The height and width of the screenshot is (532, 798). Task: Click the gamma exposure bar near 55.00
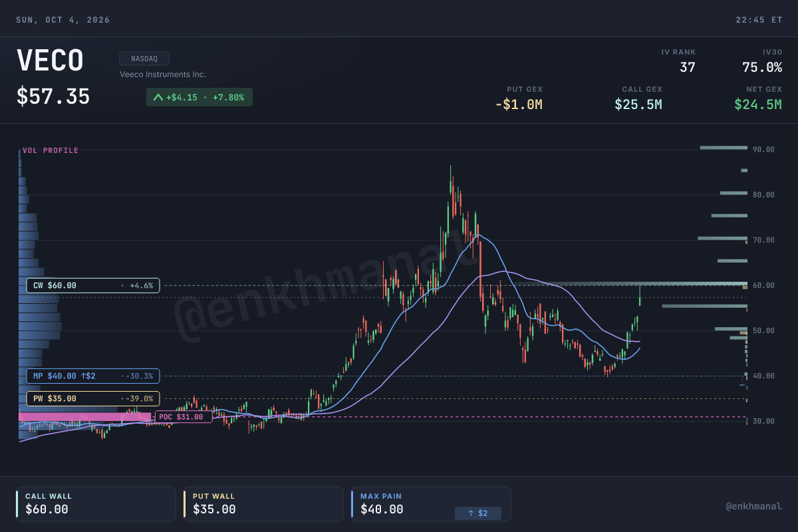pyautogui.click(x=705, y=306)
